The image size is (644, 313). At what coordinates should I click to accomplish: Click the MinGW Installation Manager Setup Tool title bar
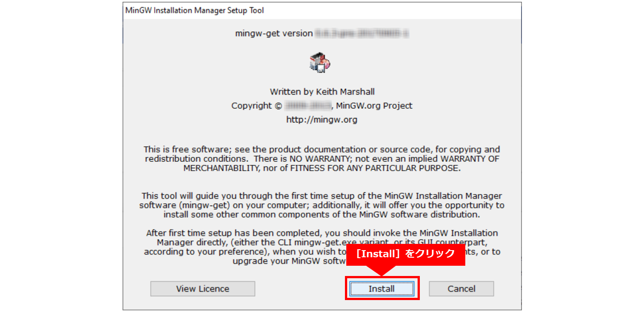(x=322, y=10)
